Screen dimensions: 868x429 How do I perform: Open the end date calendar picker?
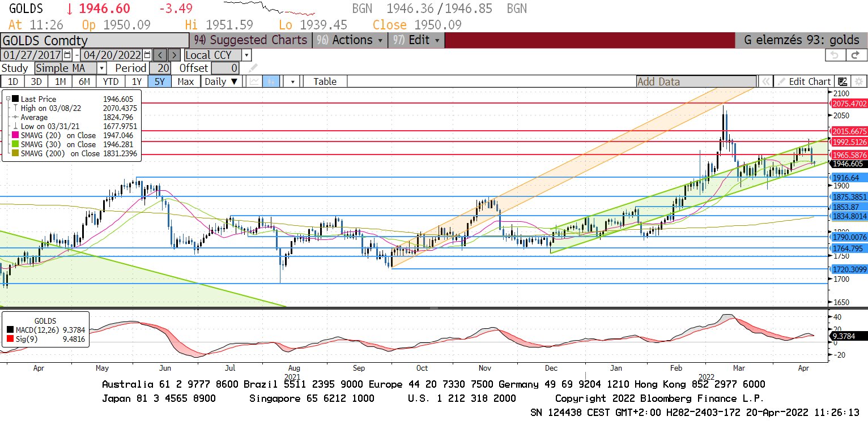coord(147,55)
